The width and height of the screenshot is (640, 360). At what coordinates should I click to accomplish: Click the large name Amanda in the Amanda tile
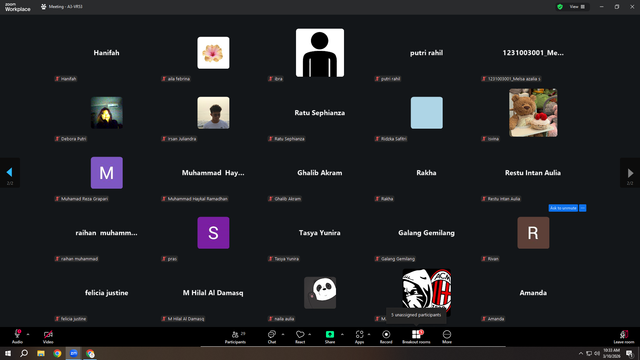pyautogui.click(x=533, y=293)
